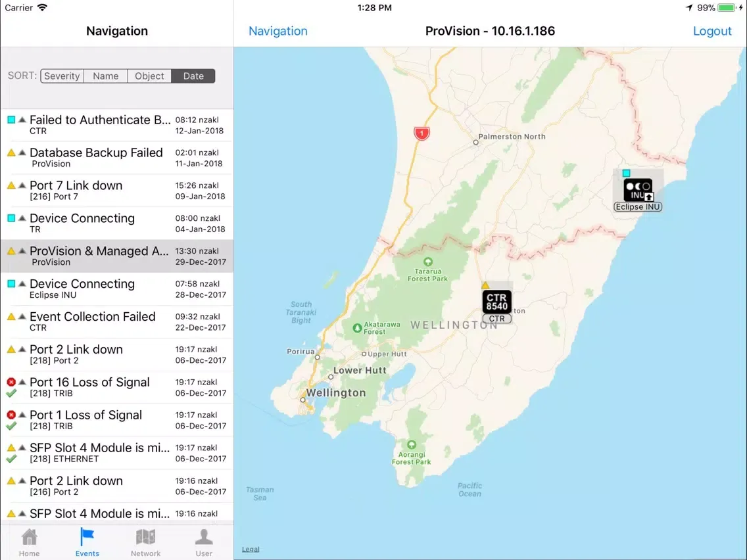Click the Wi-Fi icon in status bar

tap(42, 8)
